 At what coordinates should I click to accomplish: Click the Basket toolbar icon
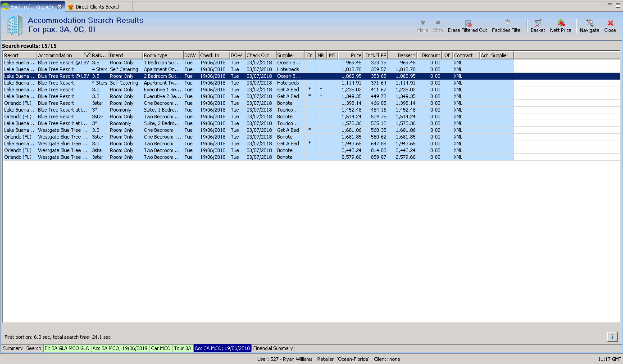tap(537, 26)
